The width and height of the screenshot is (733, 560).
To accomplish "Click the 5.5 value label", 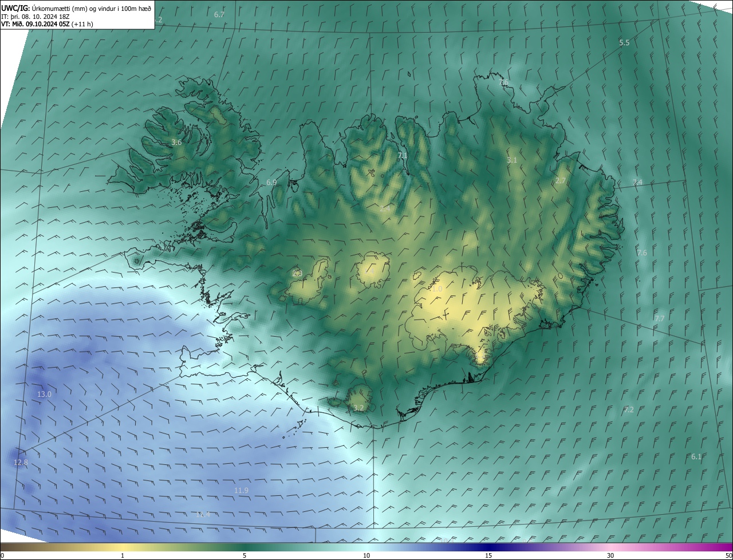I will click(624, 43).
